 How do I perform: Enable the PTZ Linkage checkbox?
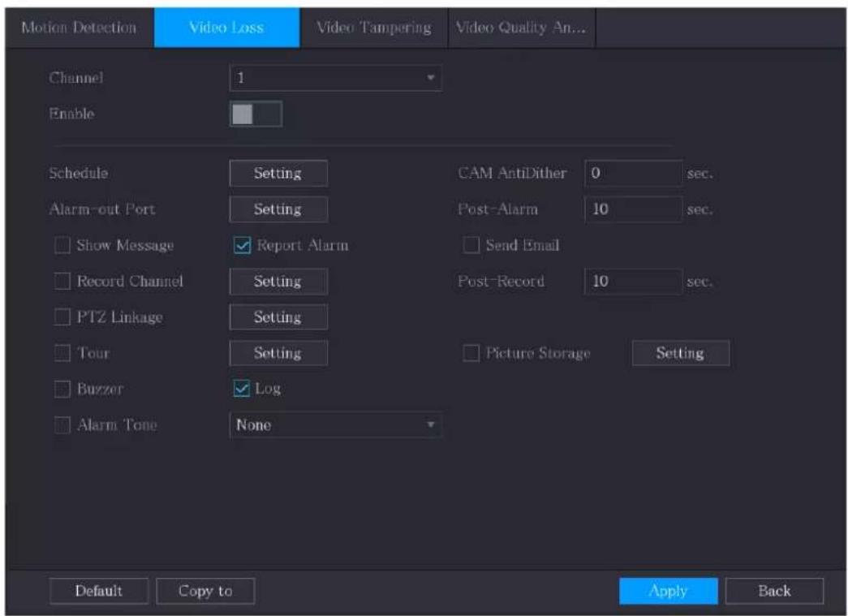62,317
